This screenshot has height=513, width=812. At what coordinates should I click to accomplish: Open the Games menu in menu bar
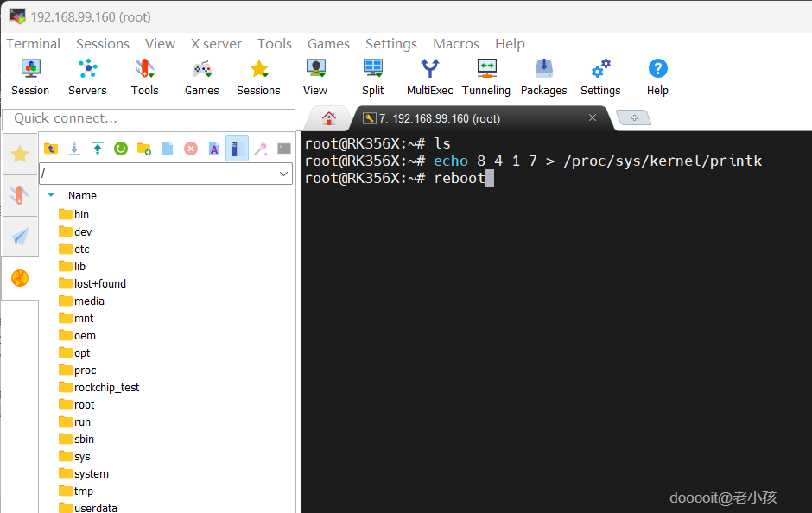tap(328, 43)
